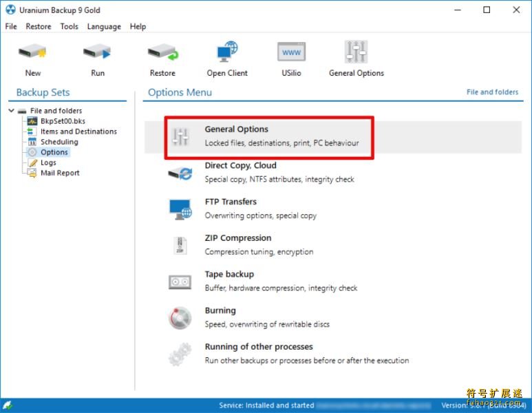Open the USilio www icon
This screenshot has height=413, width=532.
[291, 52]
